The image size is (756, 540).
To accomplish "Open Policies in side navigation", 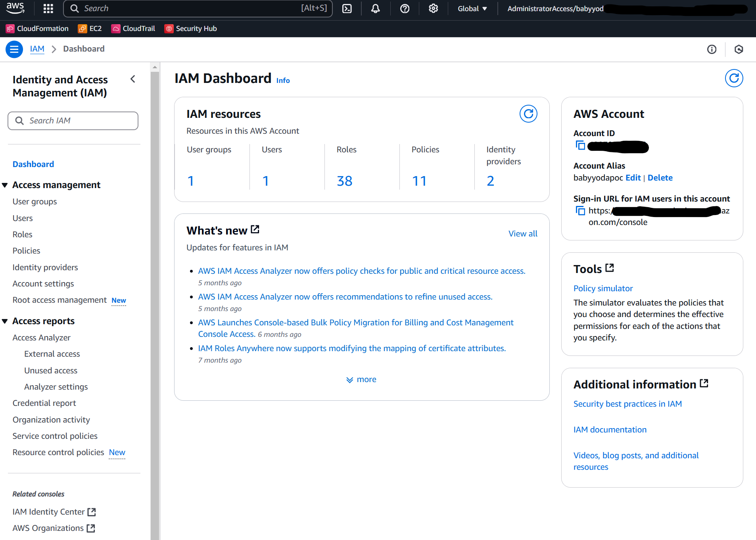I will (x=26, y=251).
